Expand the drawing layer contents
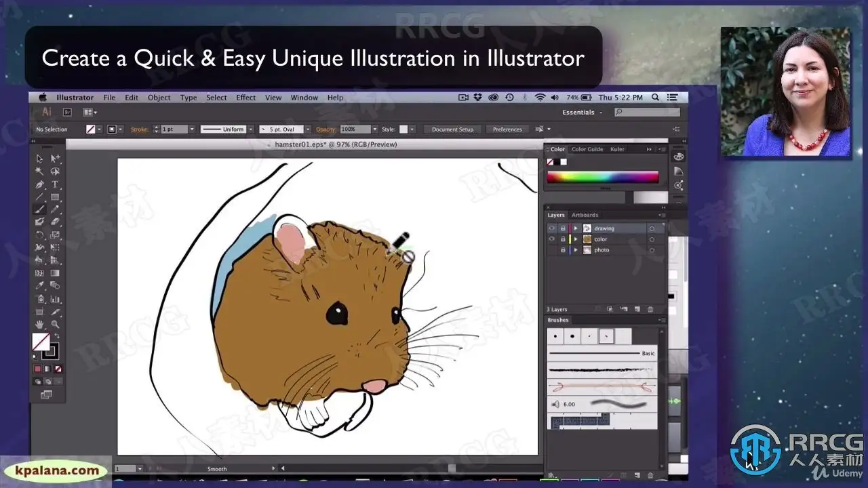Image resolution: width=868 pixels, height=488 pixels. (576, 228)
